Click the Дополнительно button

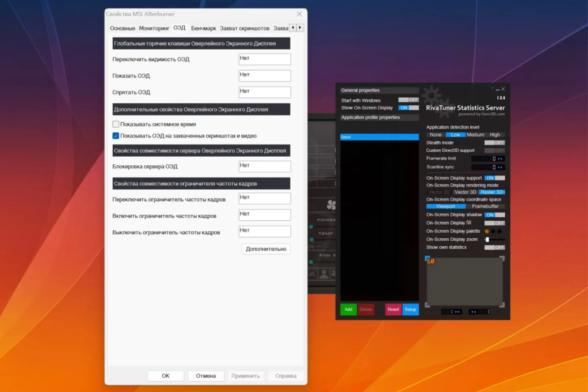click(266, 249)
